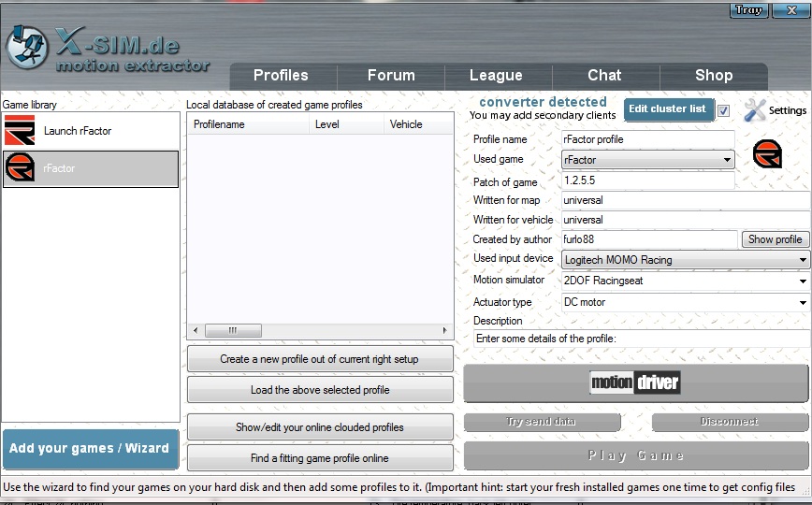Expand the Used input device dropdown
812x505 pixels.
[686, 259]
